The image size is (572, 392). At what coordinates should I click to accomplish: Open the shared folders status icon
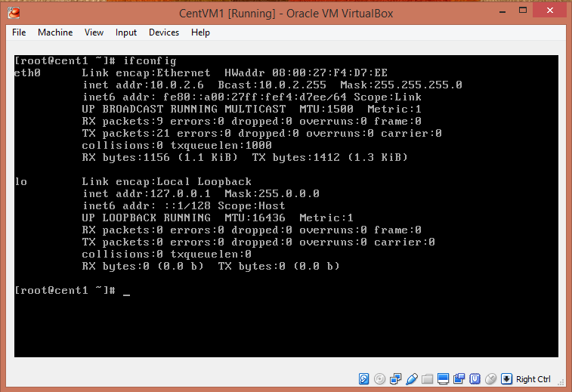click(428, 378)
